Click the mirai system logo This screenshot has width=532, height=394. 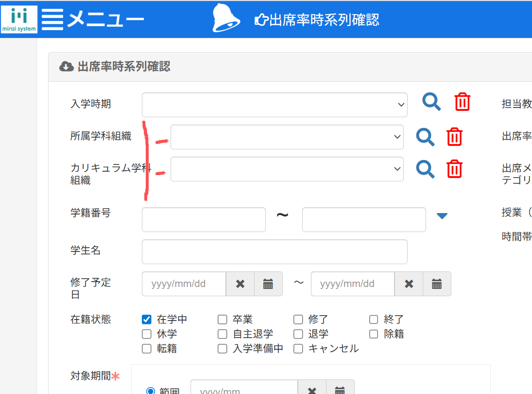pyautogui.click(x=19, y=19)
